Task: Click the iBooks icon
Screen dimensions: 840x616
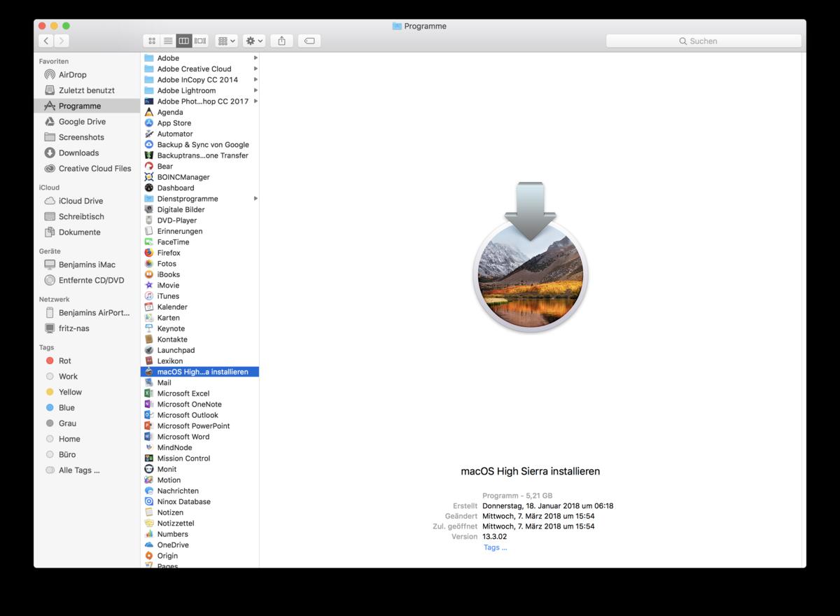Action: coord(149,274)
